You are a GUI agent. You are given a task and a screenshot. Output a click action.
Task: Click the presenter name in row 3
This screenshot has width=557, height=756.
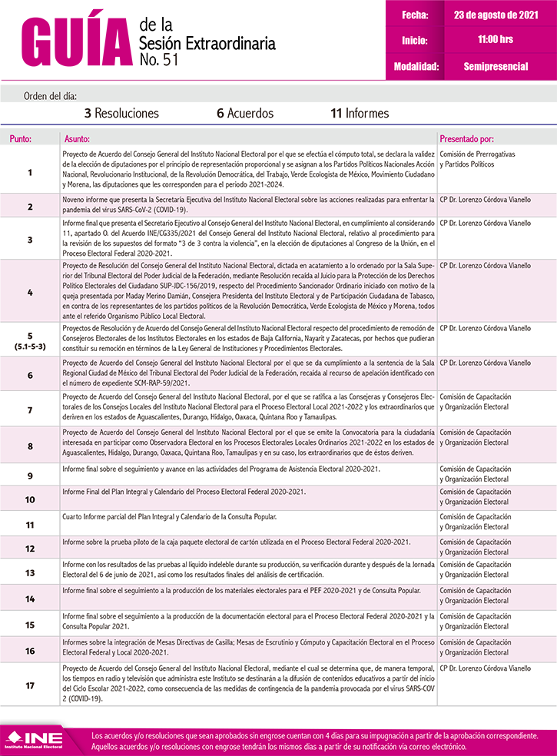(485, 224)
